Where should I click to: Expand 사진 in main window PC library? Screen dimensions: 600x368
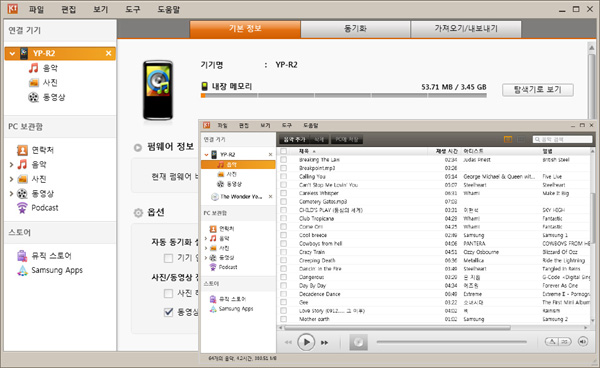(11, 179)
